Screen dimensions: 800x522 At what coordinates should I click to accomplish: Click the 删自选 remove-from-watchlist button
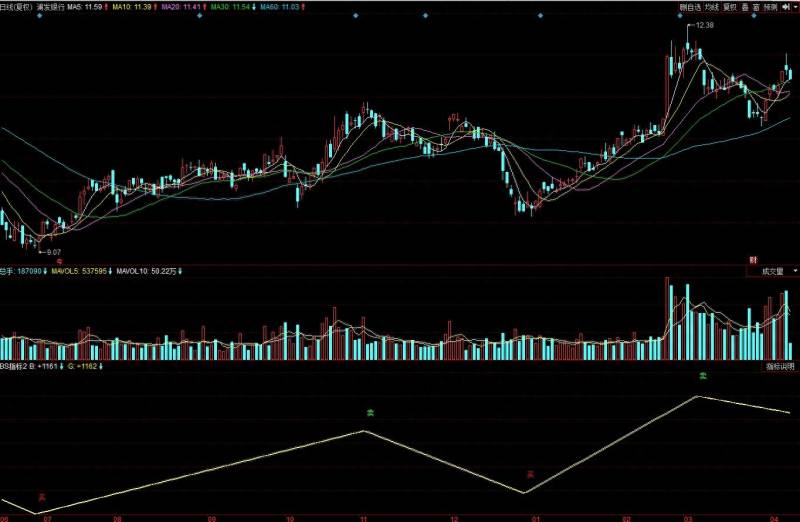690,7
